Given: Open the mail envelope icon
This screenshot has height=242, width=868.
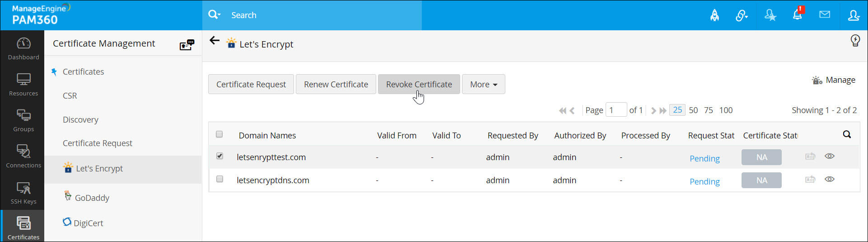Looking at the screenshot, I should 825,15.
